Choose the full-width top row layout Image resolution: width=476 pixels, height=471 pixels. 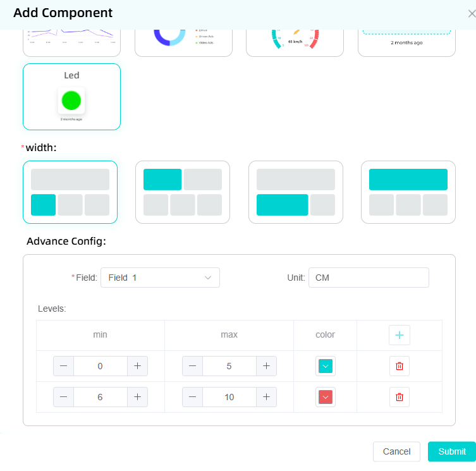pyautogui.click(x=408, y=192)
